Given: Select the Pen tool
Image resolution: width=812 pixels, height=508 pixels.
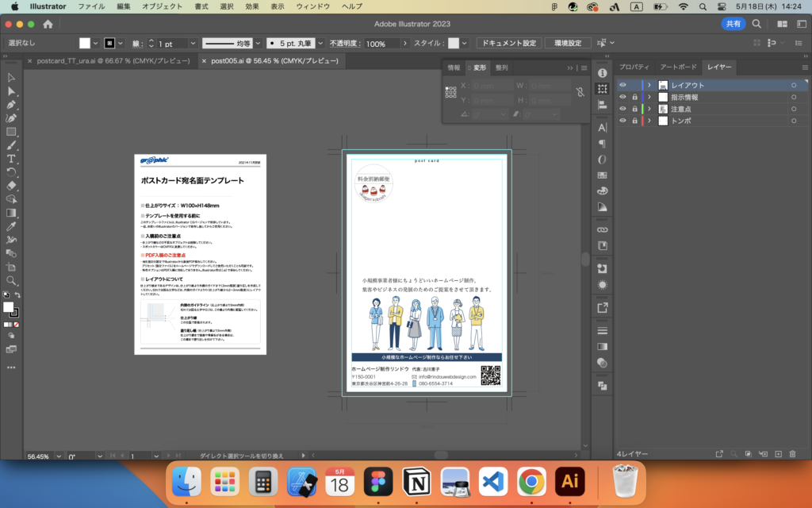Looking at the screenshot, I should 11,105.
